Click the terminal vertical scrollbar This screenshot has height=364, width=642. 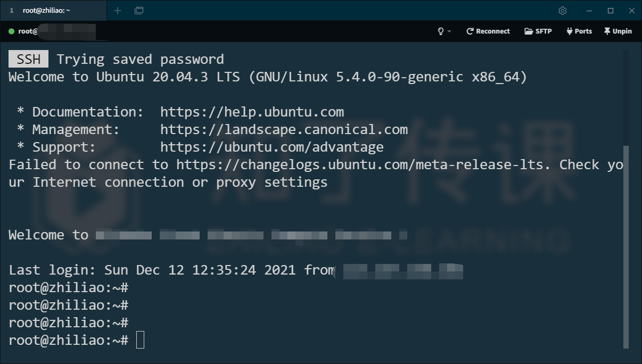(626, 245)
